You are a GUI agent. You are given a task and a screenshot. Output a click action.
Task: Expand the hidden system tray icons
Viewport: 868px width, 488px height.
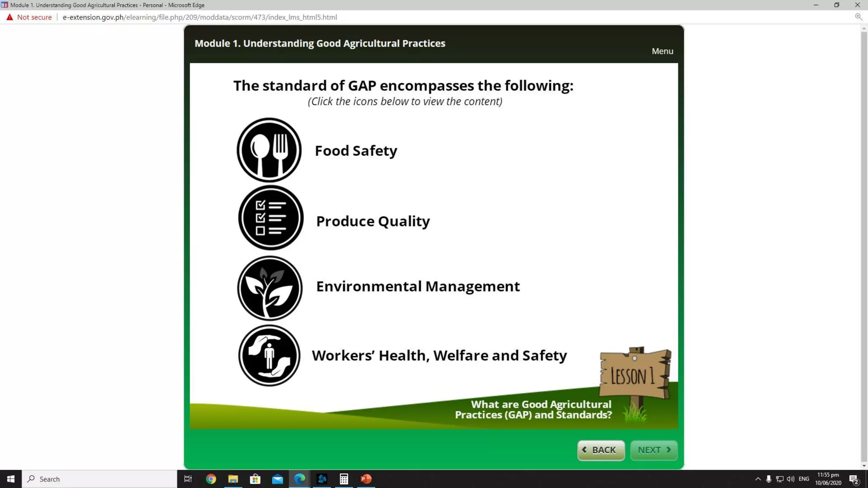point(758,479)
